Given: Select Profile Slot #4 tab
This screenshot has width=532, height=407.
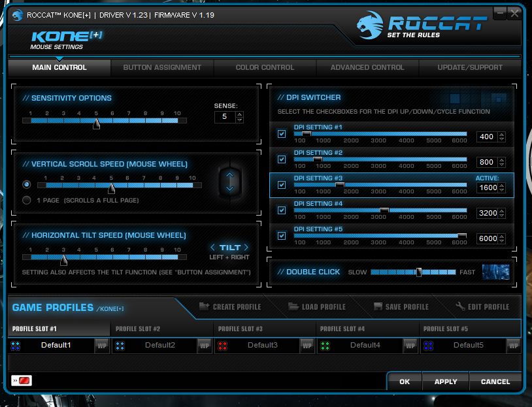Looking at the screenshot, I should pyautogui.click(x=367, y=329).
